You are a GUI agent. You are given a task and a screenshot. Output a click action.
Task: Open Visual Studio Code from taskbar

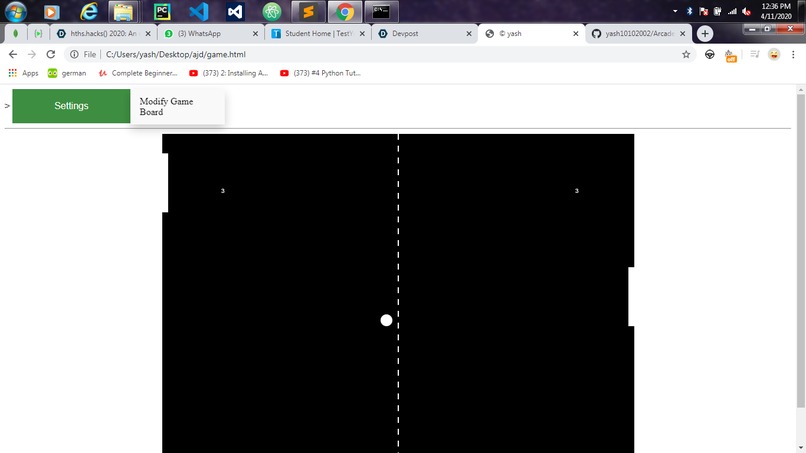pos(198,11)
